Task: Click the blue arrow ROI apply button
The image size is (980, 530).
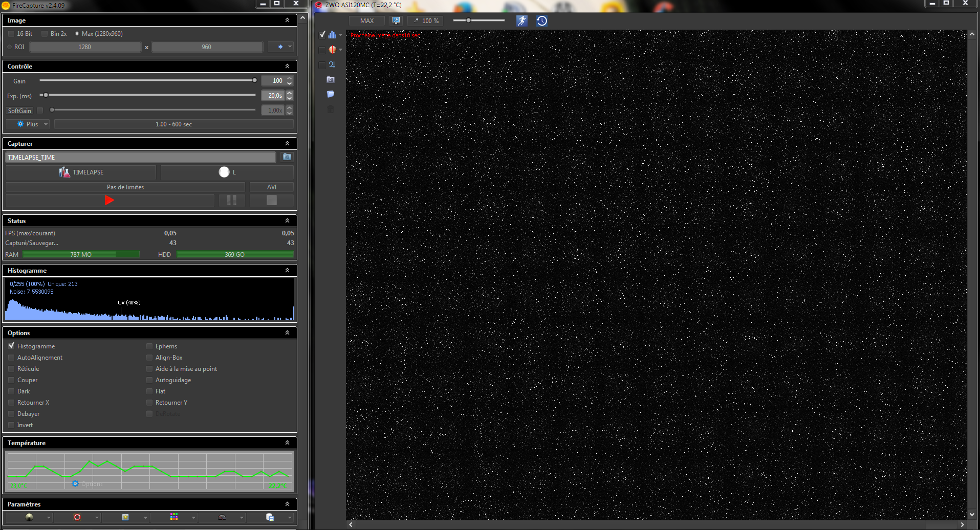Action: (280, 47)
